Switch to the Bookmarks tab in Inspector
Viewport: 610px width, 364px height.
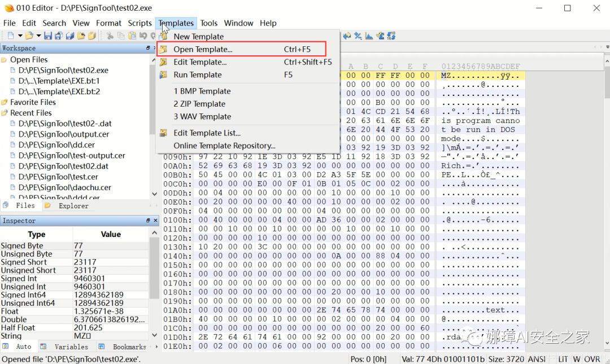pyautogui.click(x=123, y=347)
